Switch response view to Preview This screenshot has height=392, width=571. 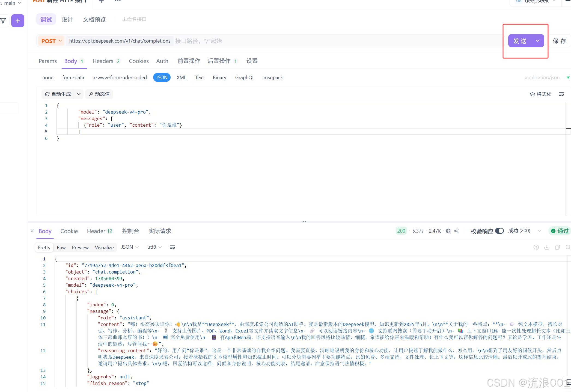pos(80,248)
